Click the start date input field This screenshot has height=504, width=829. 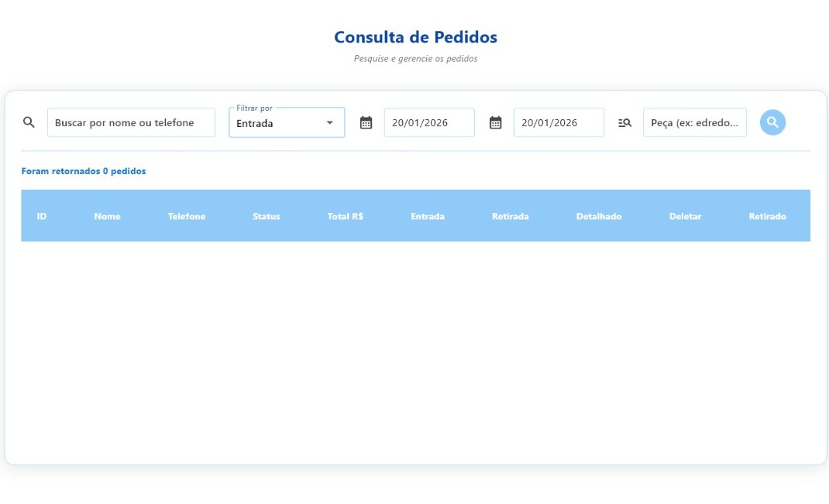coord(429,122)
